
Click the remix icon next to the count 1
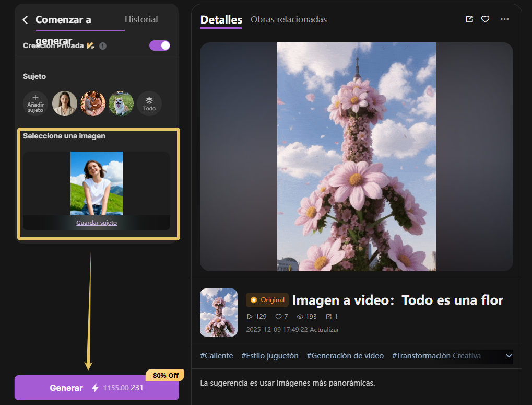tap(328, 316)
